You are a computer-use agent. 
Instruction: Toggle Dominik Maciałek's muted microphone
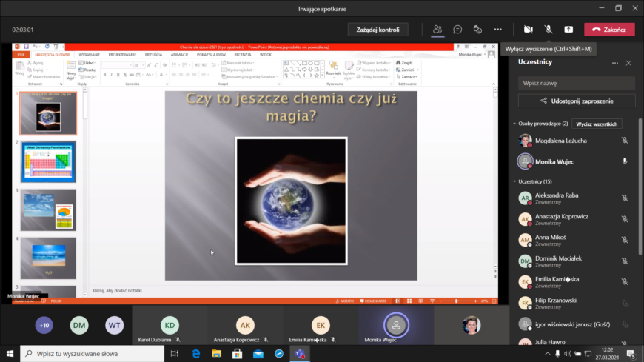pos(625,261)
